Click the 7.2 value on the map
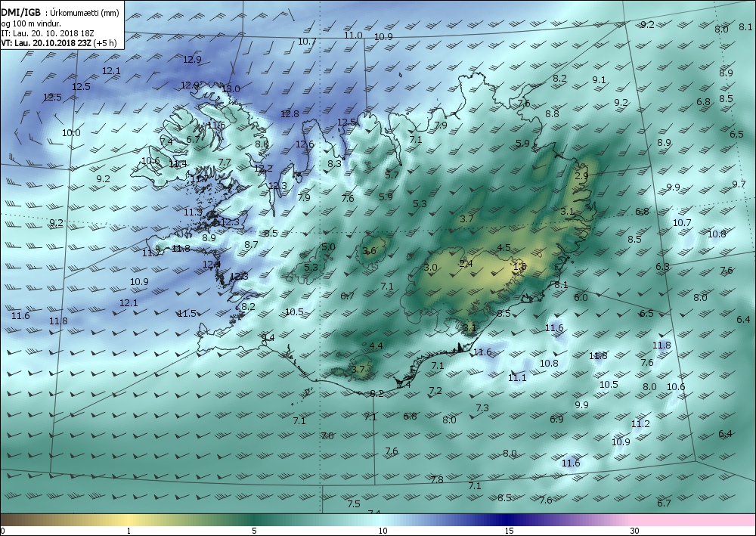This screenshot has height=536, width=756. tap(436, 390)
